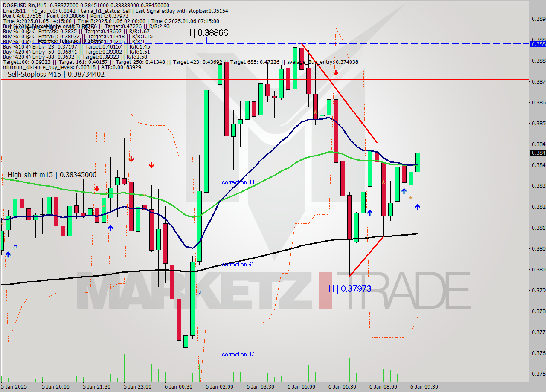Select the 0.375 price axis label
Screen dimensions: 546x392
point(538,374)
